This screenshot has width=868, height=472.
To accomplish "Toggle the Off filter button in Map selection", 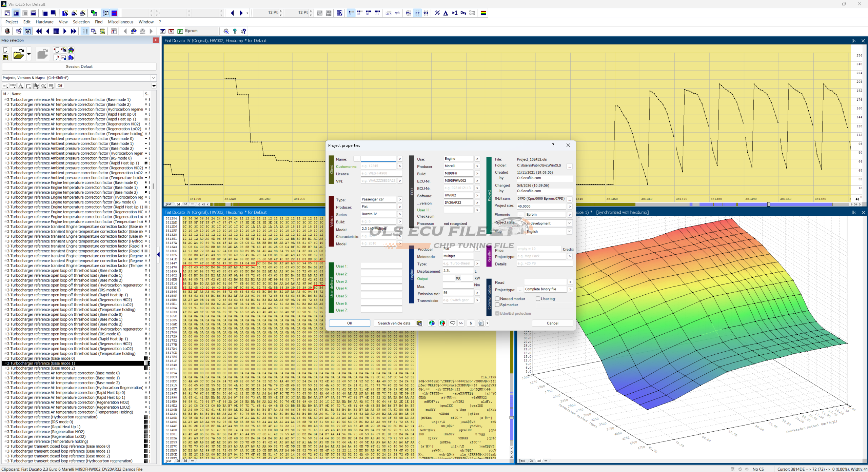I will tap(60, 86).
